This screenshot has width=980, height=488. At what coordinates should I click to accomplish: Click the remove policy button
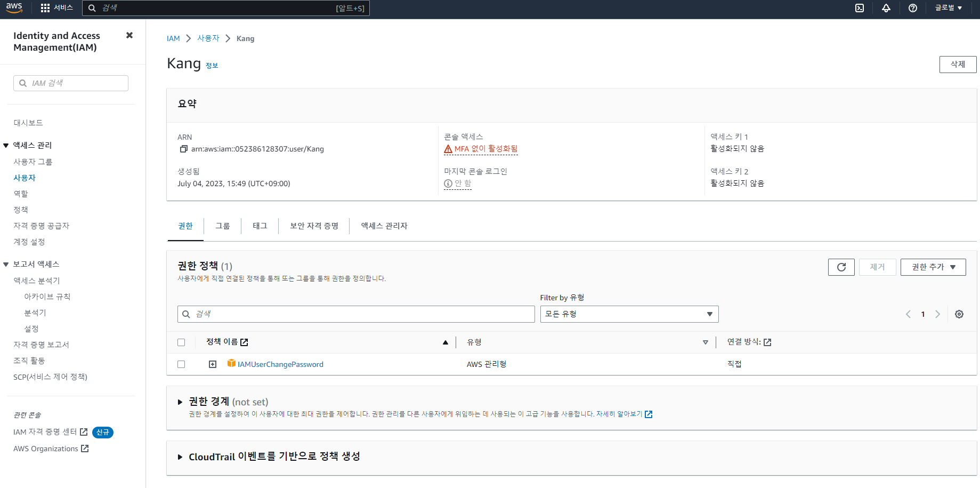pos(878,267)
